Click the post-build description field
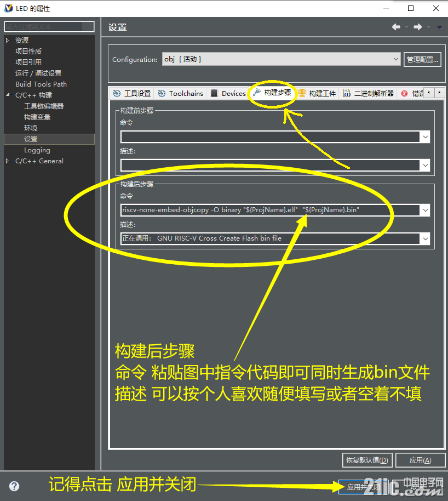 click(x=270, y=238)
